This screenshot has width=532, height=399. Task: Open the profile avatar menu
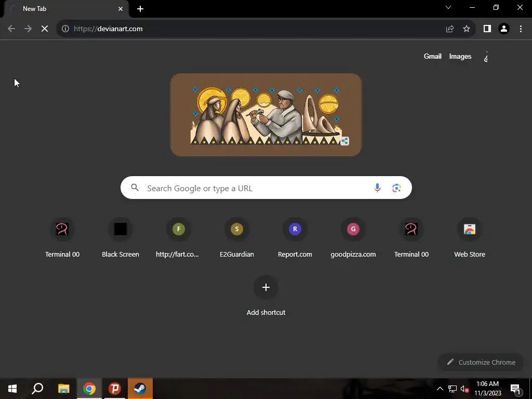(x=504, y=29)
